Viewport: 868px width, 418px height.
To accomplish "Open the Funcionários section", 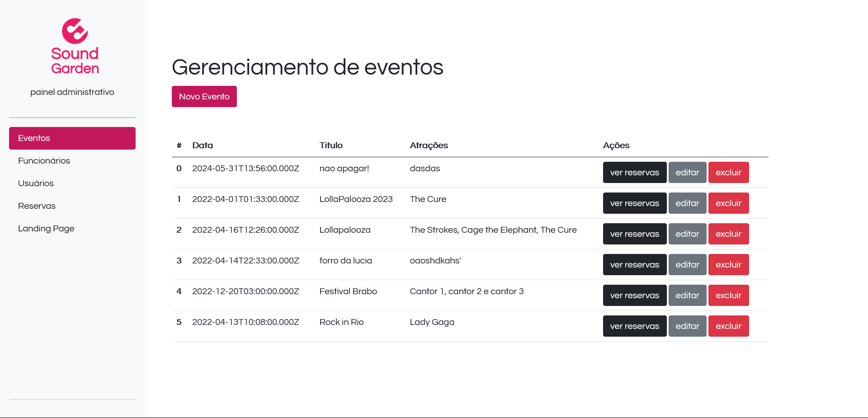I will click(x=44, y=160).
